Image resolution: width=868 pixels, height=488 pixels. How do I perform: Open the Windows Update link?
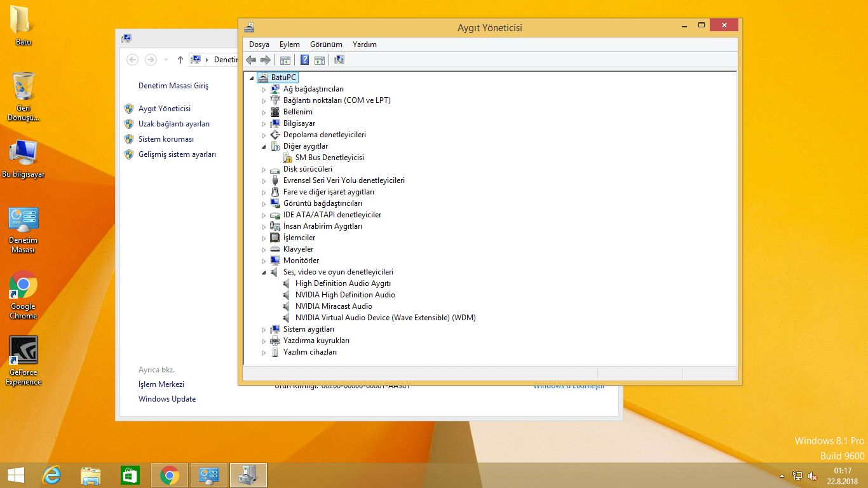[x=167, y=399]
